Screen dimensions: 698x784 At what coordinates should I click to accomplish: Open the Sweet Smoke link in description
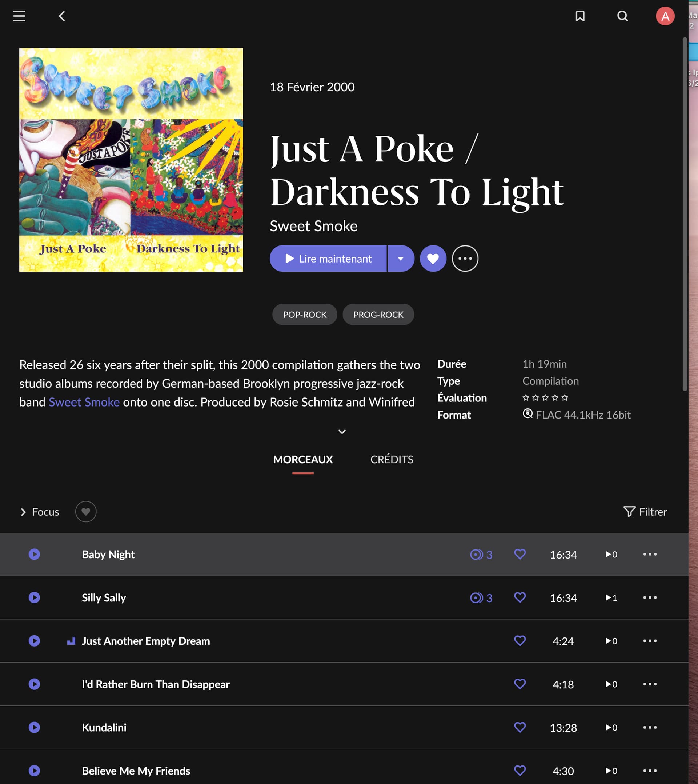(x=84, y=402)
